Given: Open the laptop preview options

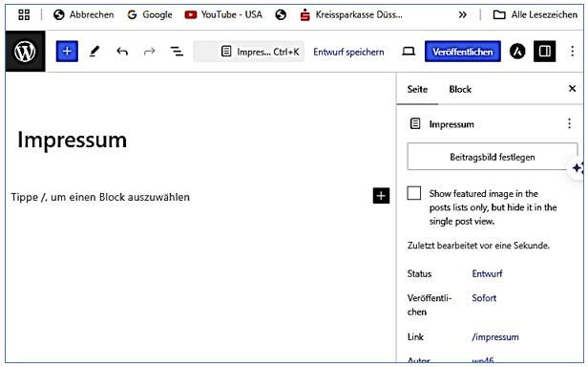Looking at the screenshot, I should (x=409, y=51).
